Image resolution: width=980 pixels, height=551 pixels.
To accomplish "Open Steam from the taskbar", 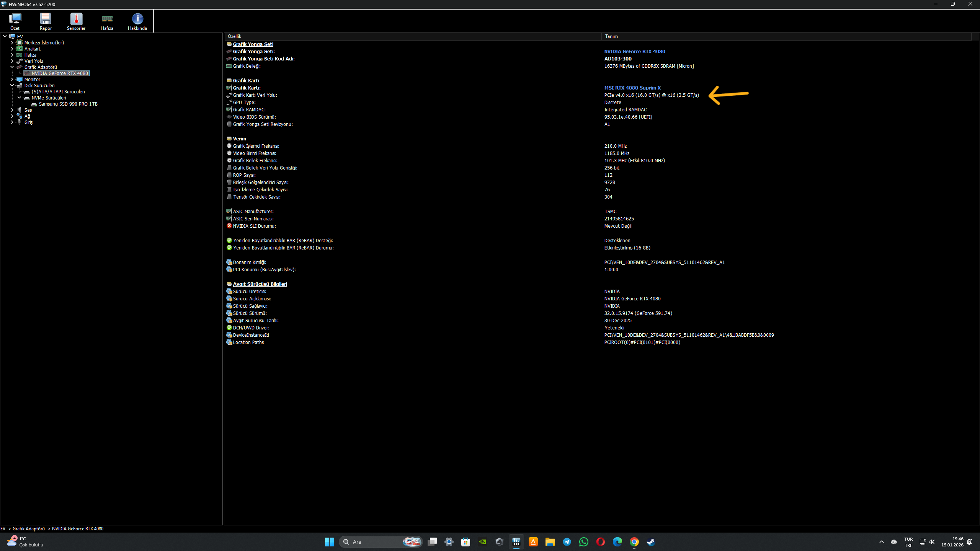I will coord(651,542).
